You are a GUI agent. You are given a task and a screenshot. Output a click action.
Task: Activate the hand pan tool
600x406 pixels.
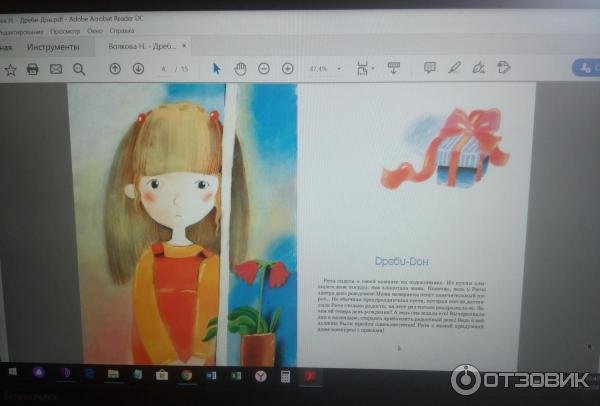[240, 69]
